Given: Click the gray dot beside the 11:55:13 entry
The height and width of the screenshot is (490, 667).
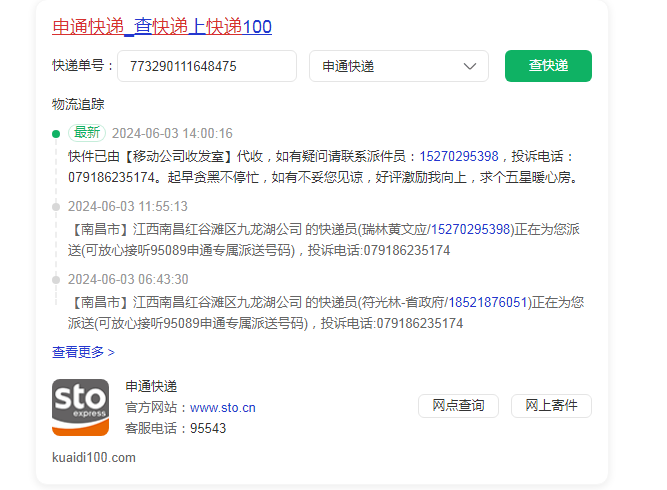Looking at the screenshot, I should (56, 207).
